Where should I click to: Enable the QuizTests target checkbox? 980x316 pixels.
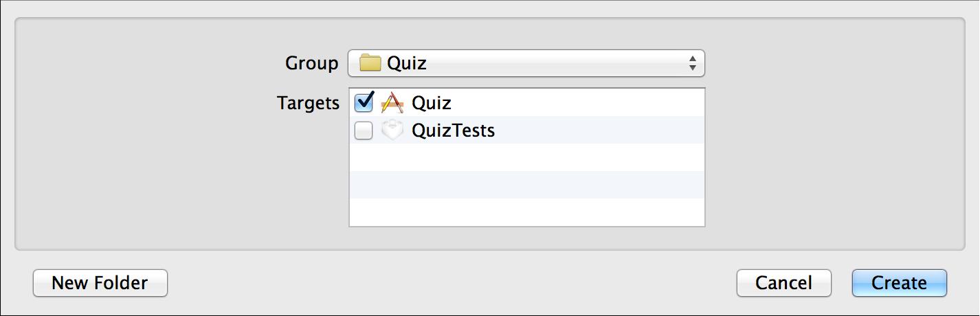pos(364,130)
